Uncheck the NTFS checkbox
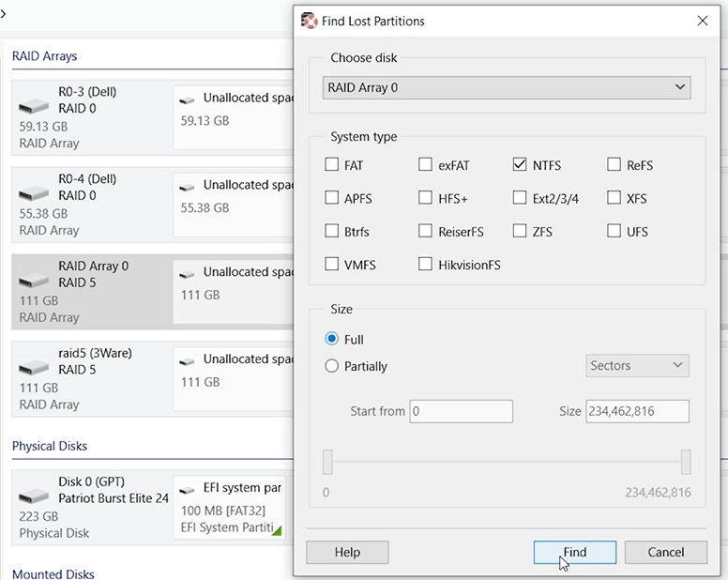Viewport: 728px width, 580px height. [x=520, y=164]
